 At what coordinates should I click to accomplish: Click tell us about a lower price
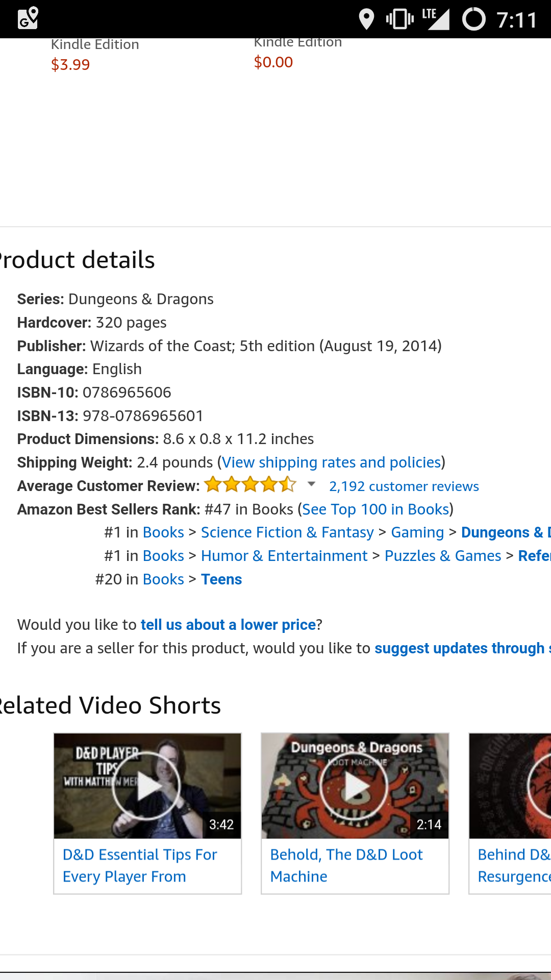click(x=228, y=624)
